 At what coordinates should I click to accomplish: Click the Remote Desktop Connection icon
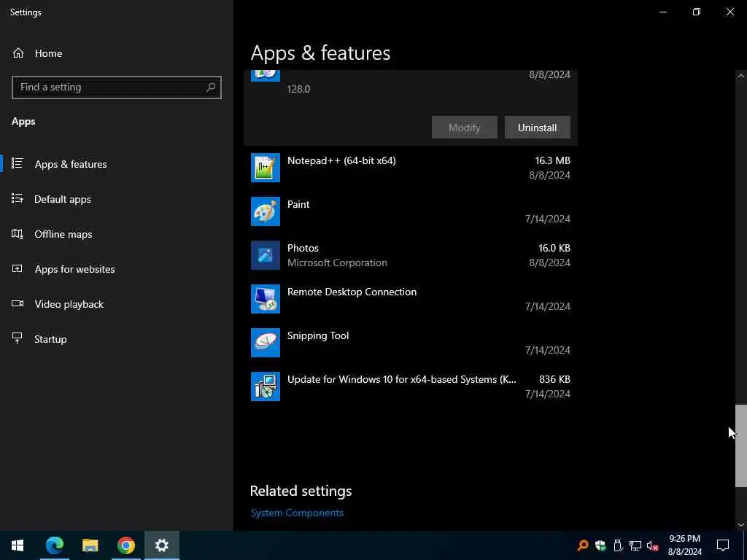pyautogui.click(x=266, y=299)
